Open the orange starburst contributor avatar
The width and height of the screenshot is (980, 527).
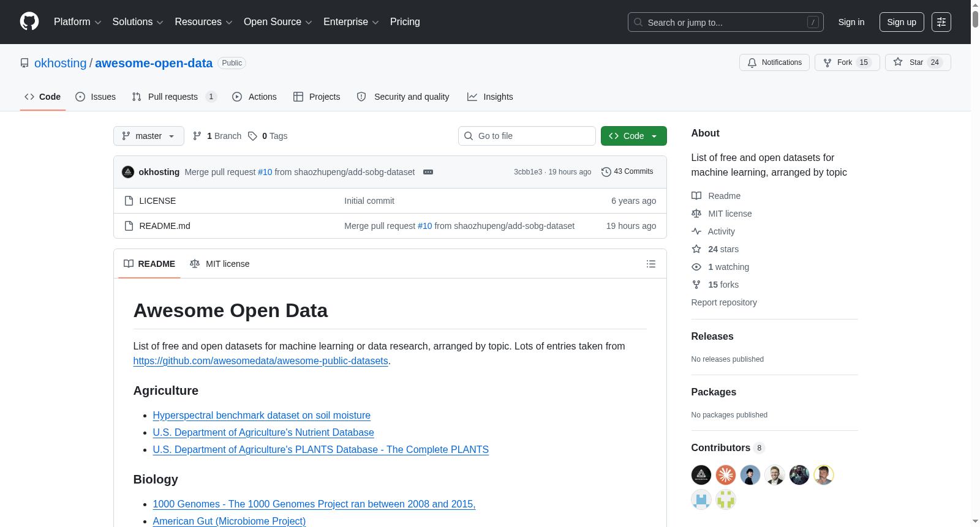[x=726, y=475]
